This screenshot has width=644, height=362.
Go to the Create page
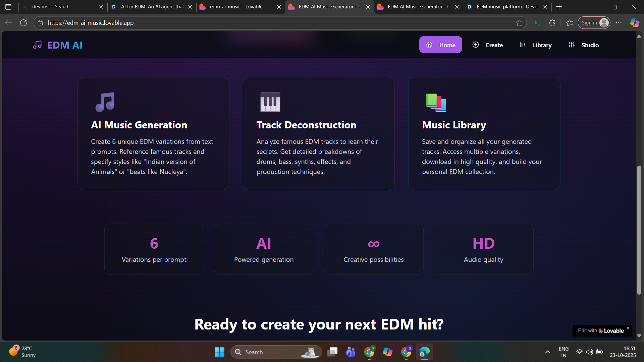pyautogui.click(x=488, y=45)
